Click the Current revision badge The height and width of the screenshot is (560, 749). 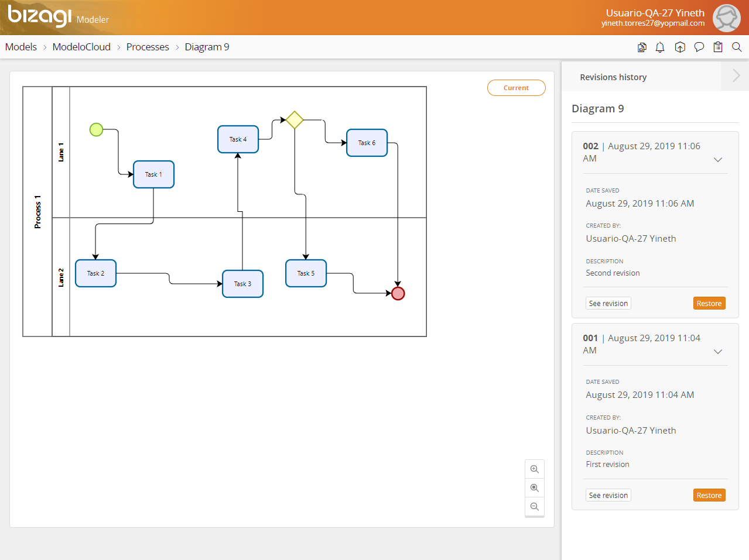point(516,88)
